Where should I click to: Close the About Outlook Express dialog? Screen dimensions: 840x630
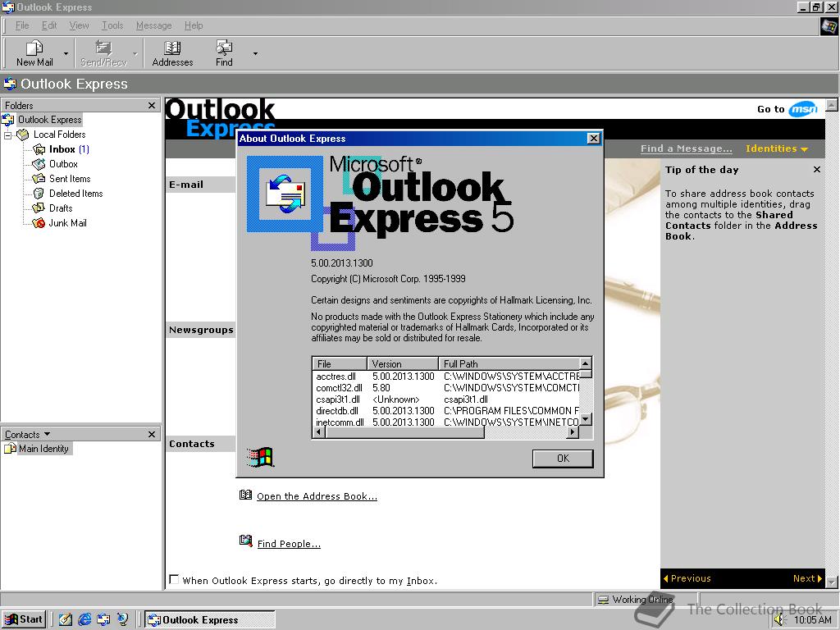coord(594,138)
